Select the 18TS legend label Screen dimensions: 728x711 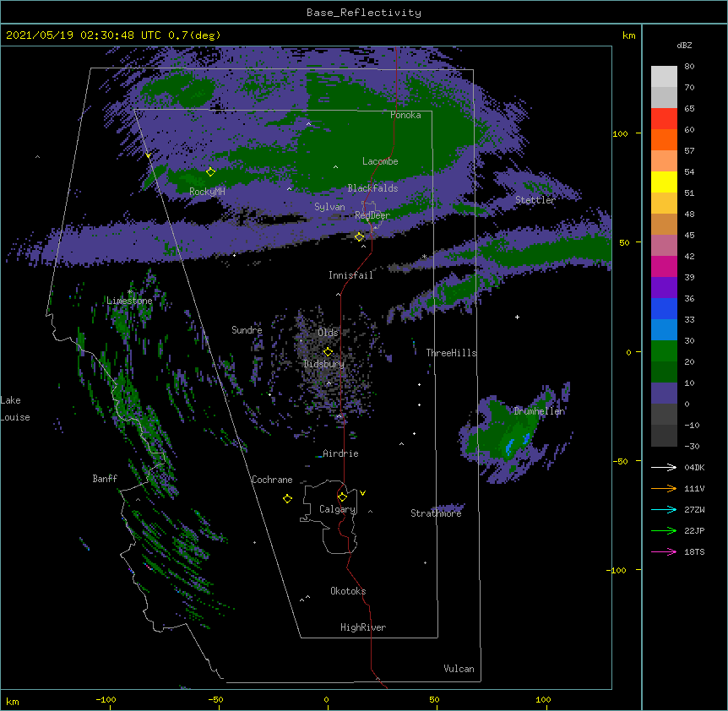[694, 551]
